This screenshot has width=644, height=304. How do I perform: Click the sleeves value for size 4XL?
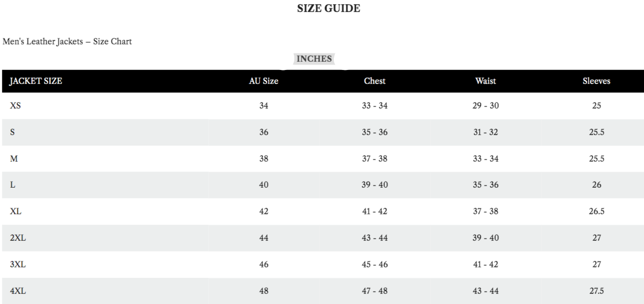597,290
